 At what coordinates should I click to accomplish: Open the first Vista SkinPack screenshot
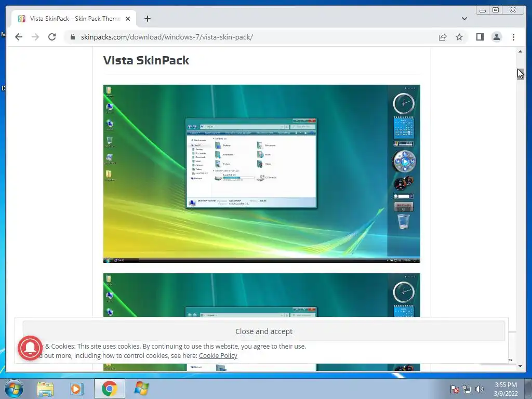(x=262, y=174)
